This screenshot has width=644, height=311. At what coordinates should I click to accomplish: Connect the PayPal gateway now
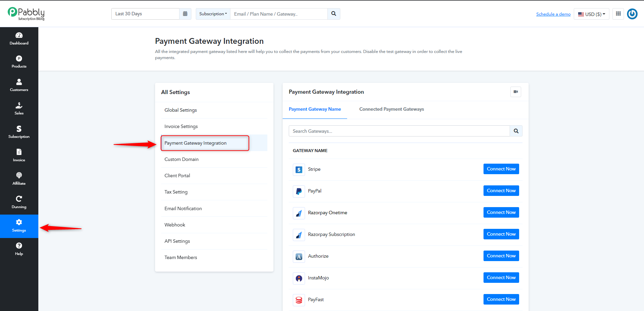501,190
